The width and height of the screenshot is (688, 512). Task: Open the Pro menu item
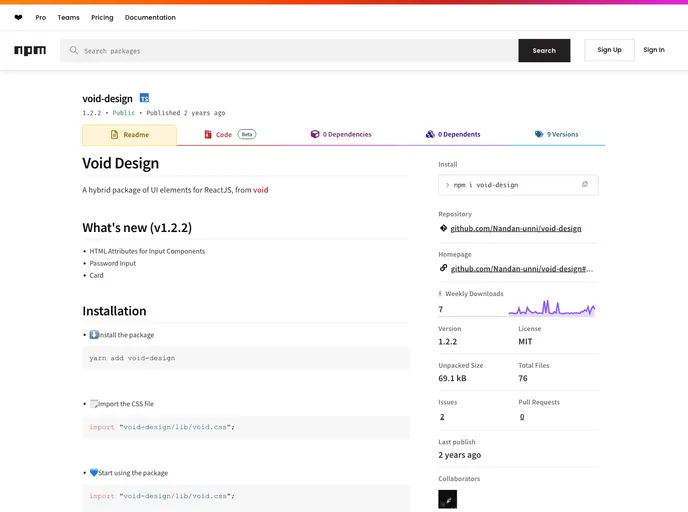click(41, 18)
